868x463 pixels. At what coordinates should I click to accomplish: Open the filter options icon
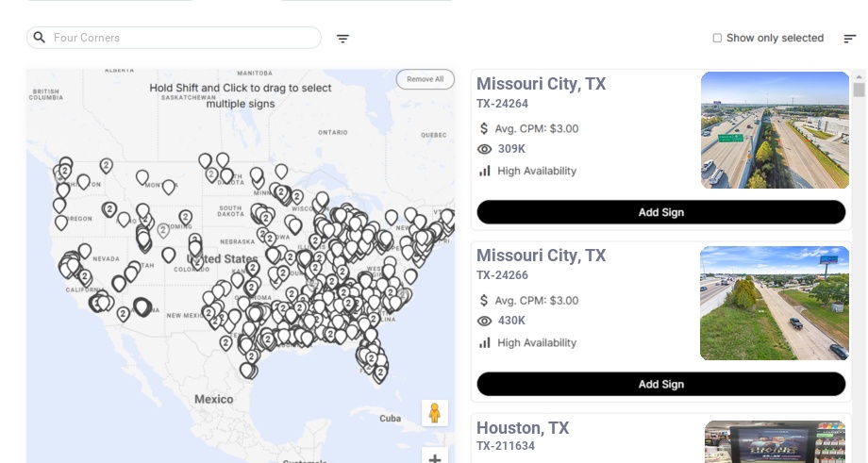click(x=343, y=39)
